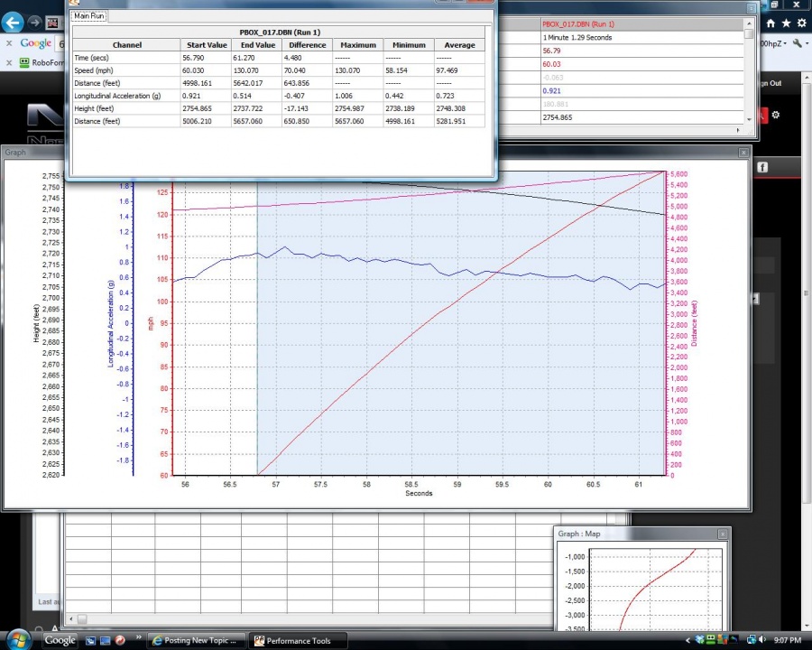Open the volume speaker tray icon
Viewport: 812px width, 650px height.
(x=761, y=640)
